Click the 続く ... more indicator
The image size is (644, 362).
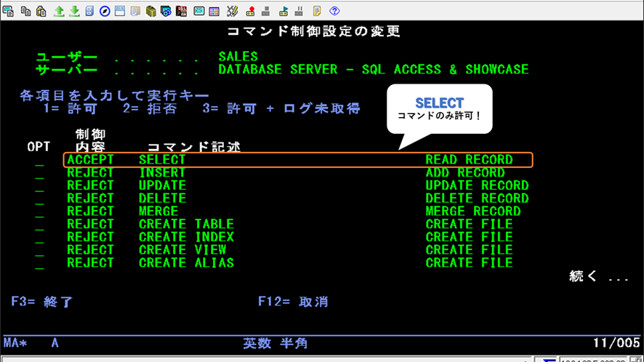pos(598,276)
